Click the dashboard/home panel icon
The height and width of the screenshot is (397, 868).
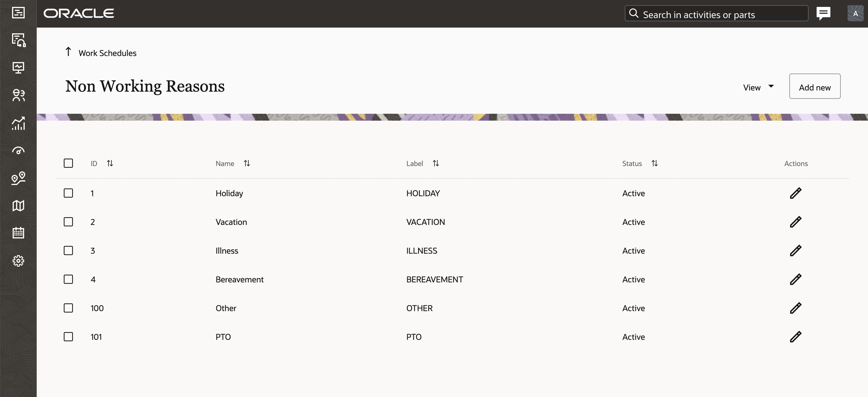click(18, 68)
